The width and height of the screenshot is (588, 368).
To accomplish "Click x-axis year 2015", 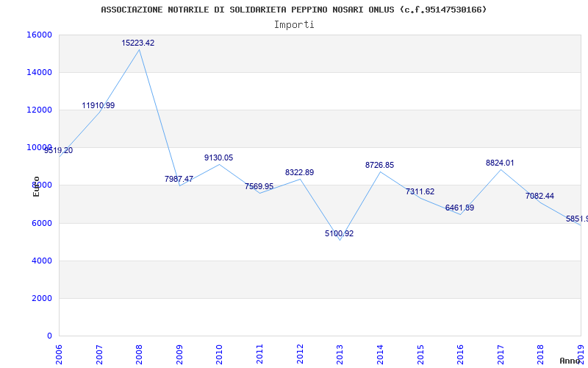I will 420,355.
